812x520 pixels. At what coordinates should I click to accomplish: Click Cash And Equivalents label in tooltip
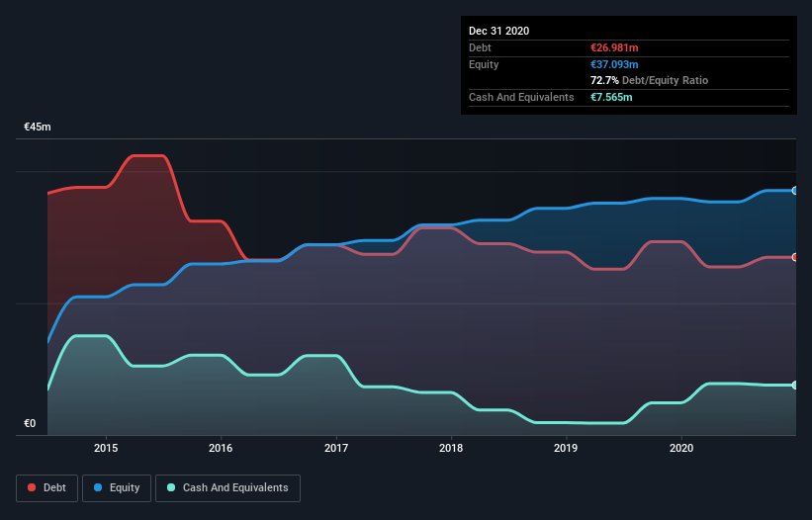(x=521, y=97)
